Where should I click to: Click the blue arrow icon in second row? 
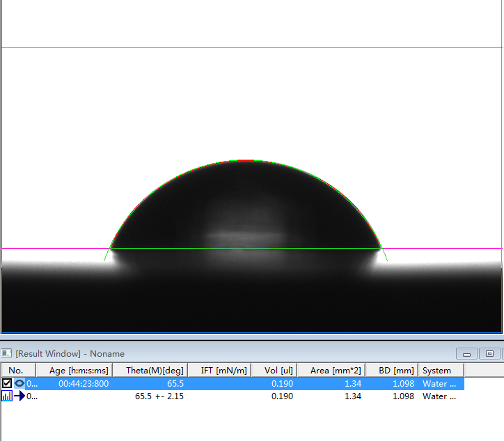19,396
